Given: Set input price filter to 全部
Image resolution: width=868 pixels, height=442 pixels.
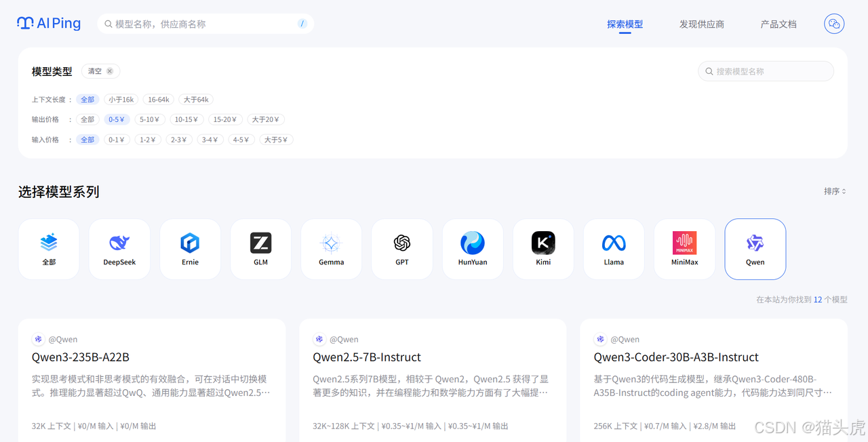Looking at the screenshot, I should point(87,140).
